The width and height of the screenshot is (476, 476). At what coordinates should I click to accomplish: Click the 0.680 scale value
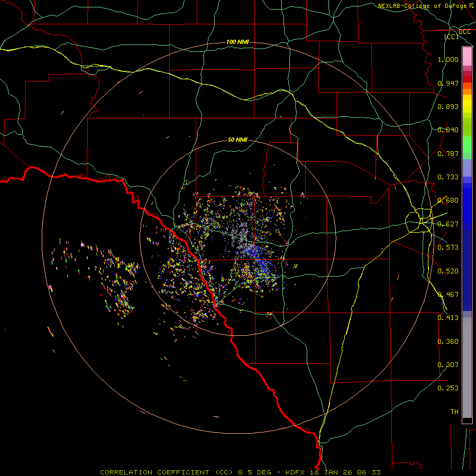coord(448,200)
